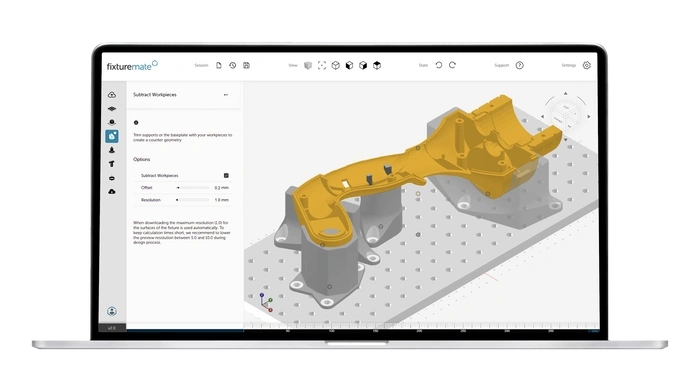
Task: Open session history clock icon
Action: tap(233, 65)
